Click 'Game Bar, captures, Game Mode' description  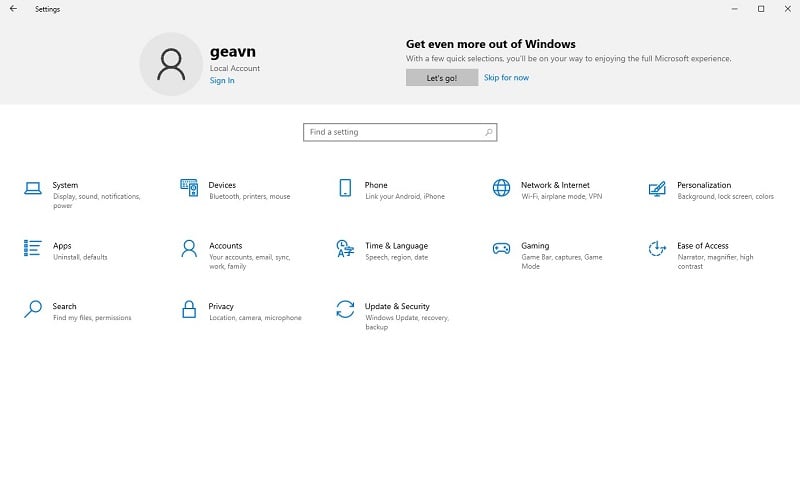tap(562, 262)
